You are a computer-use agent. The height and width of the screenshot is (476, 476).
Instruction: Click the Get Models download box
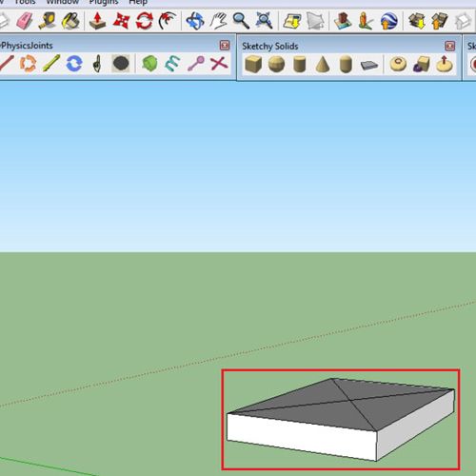(417, 21)
